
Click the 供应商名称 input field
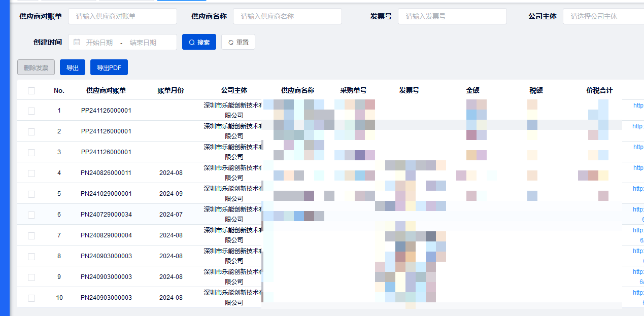point(287,16)
